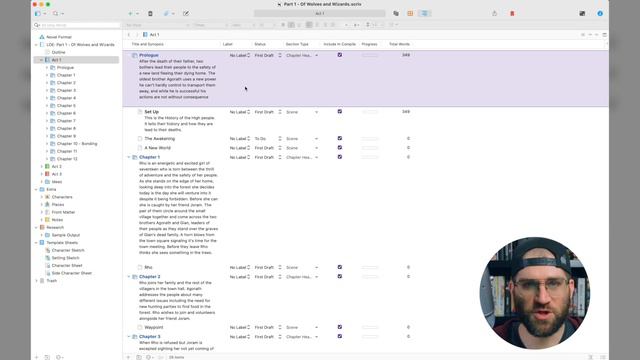Click the Act 1 header document icon

(x=145, y=35)
